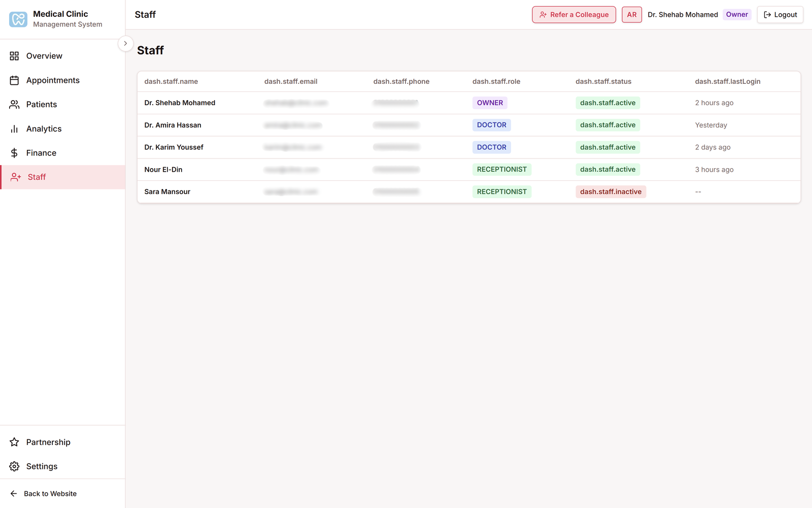Viewport: 812px width, 508px height.
Task: Click the Analytics bar chart icon
Action: click(14, 129)
